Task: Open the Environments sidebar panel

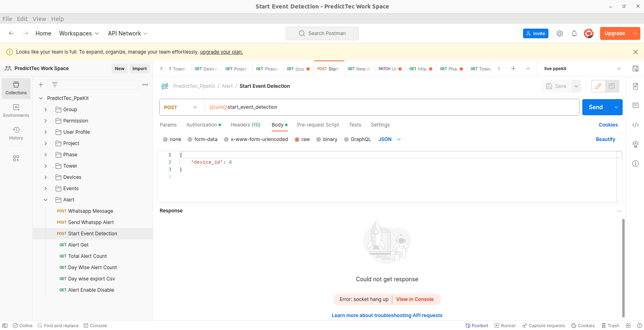Action: [x=16, y=110]
